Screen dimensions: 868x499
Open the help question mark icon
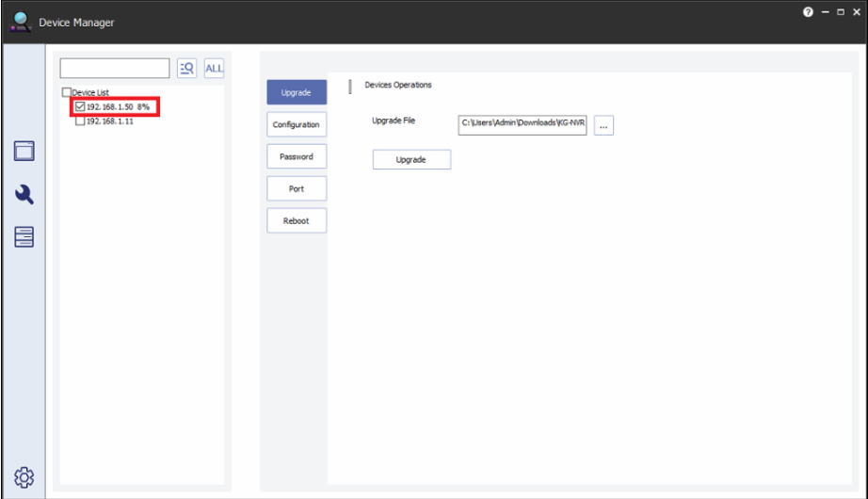pyautogui.click(x=808, y=11)
